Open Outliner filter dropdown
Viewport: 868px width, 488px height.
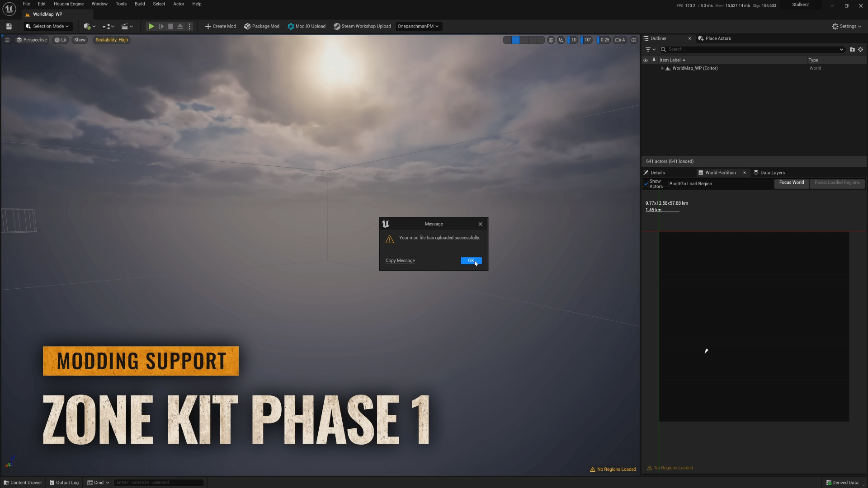pyautogui.click(x=650, y=49)
